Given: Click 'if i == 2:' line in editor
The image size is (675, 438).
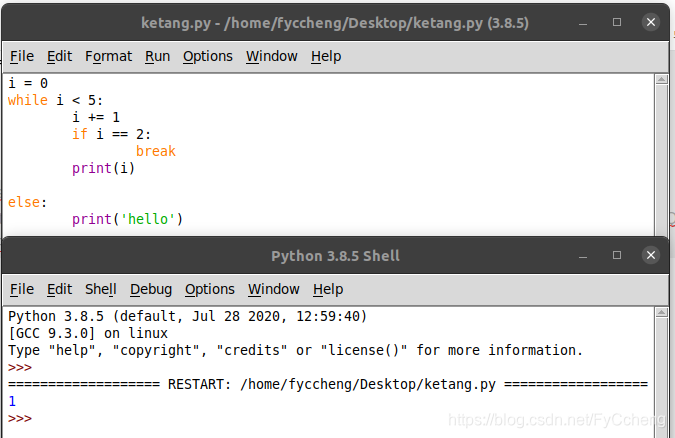Looking at the screenshot, I should pyautogui.click(x=111, y=134).
